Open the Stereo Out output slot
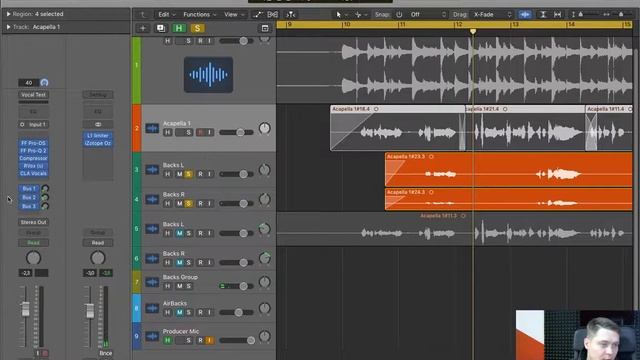The height and width of the screenshot is (360, 640). 33,222
